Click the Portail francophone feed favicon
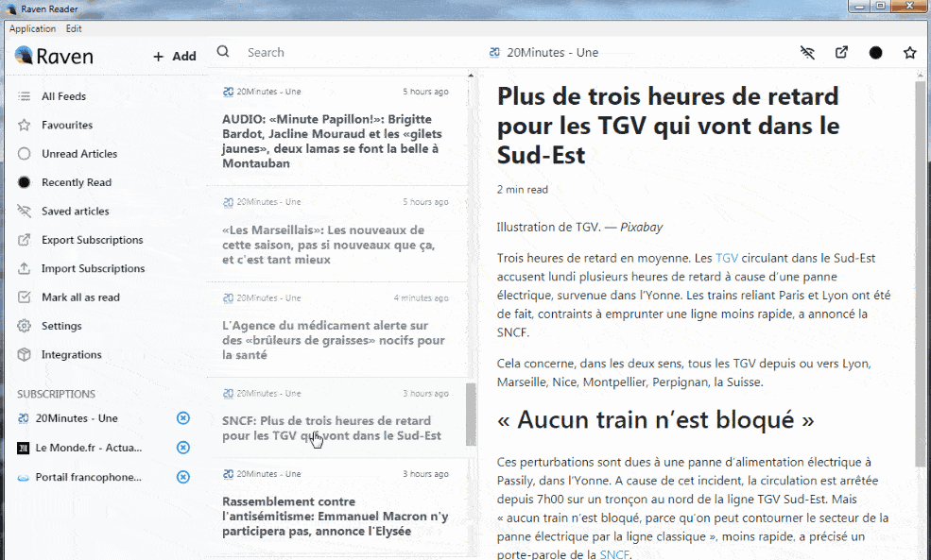This screenshot has width=931, height=560. (x=23, y=478)
